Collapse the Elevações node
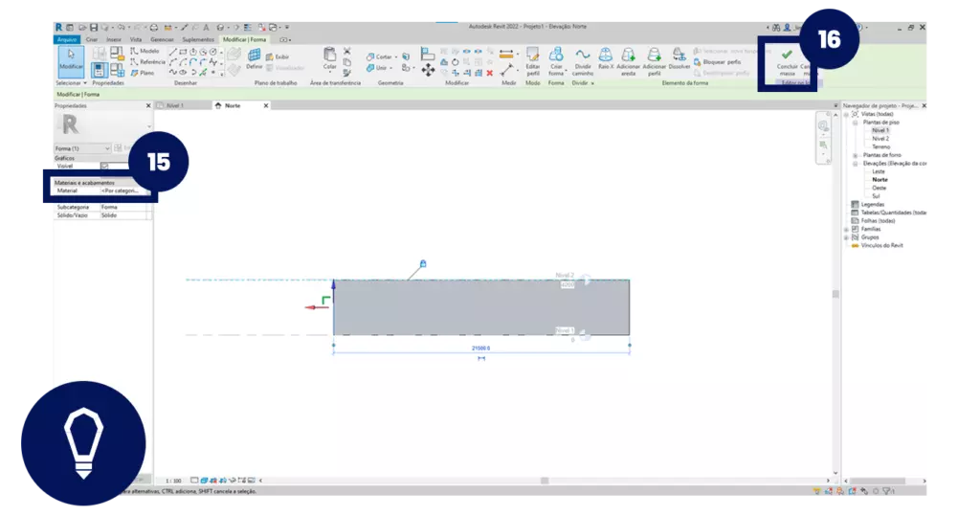 (x=855, y=164)
